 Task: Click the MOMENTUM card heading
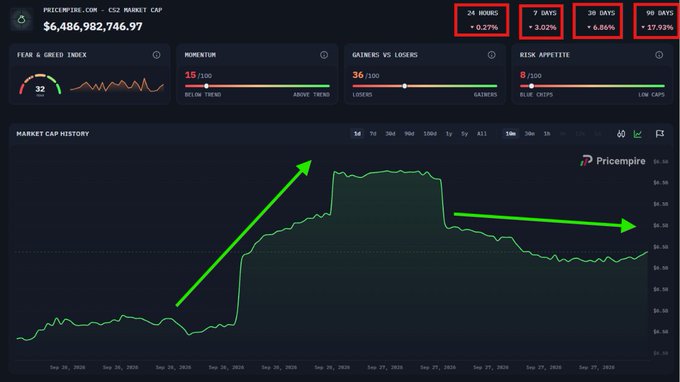(x=200, y=55)
